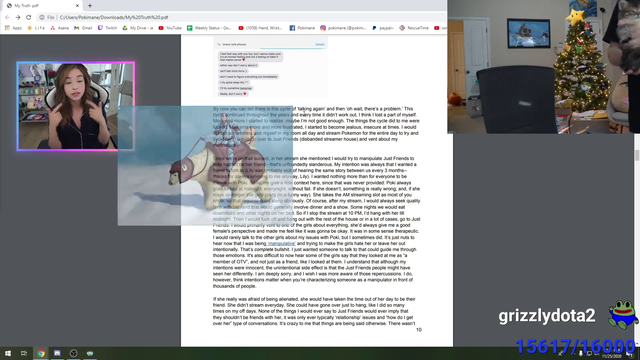Image resolution: width=640 pixels, height=360 pixels.
Task: Open the Asana bookmark
Action: [x=60, y=28]
